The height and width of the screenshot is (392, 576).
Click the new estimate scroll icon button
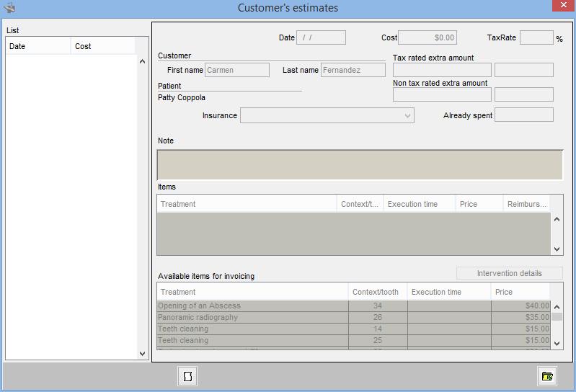pyautogui.click(x=187, y=376)
